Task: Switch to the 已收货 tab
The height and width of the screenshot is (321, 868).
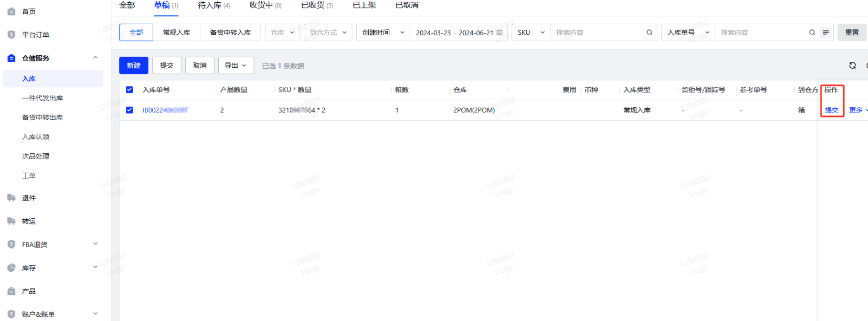Action: [x=317, y=5]
